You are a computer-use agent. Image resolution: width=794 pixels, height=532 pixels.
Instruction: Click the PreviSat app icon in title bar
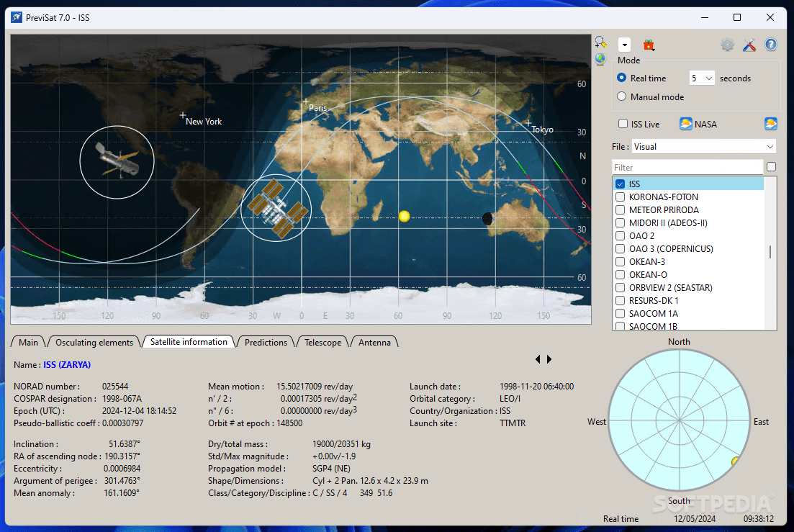point(17,18)
